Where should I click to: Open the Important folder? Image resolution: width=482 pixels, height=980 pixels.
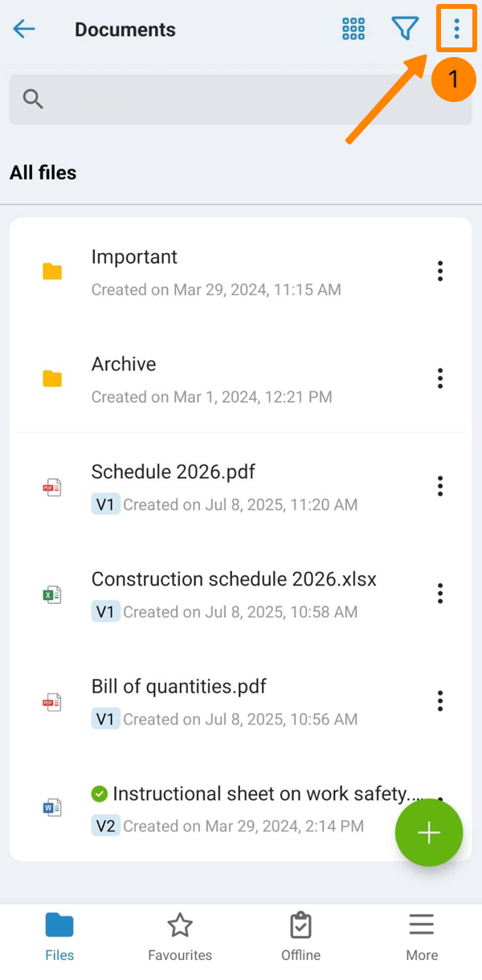(x=134, y=258)
